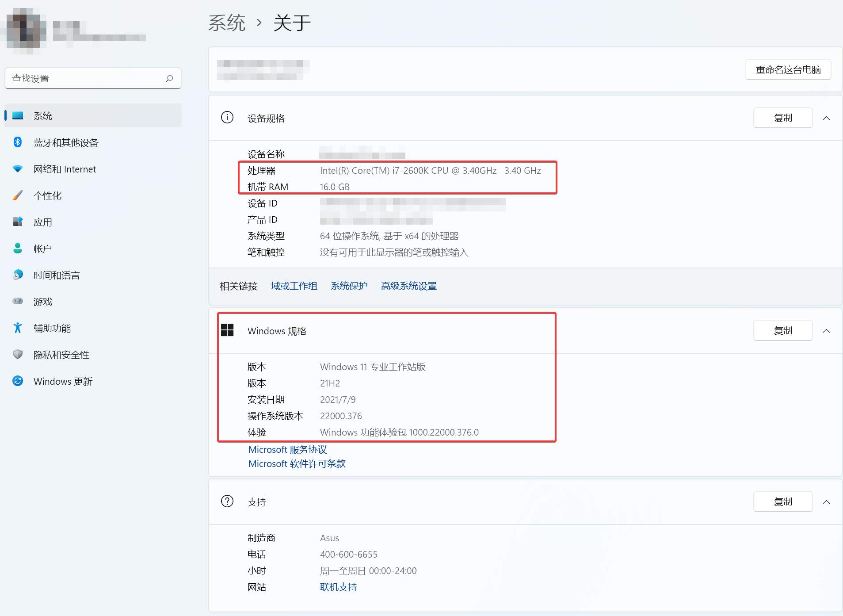Click the personalization paintbrush icon
The height and width of the screenshot is (616, 843).
18,195
